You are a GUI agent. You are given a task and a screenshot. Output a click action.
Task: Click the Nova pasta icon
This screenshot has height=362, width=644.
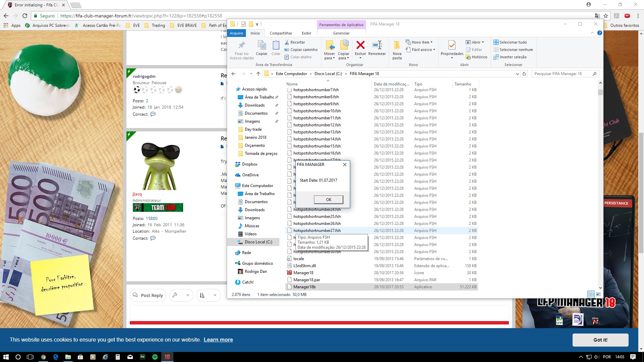(397, 45)
